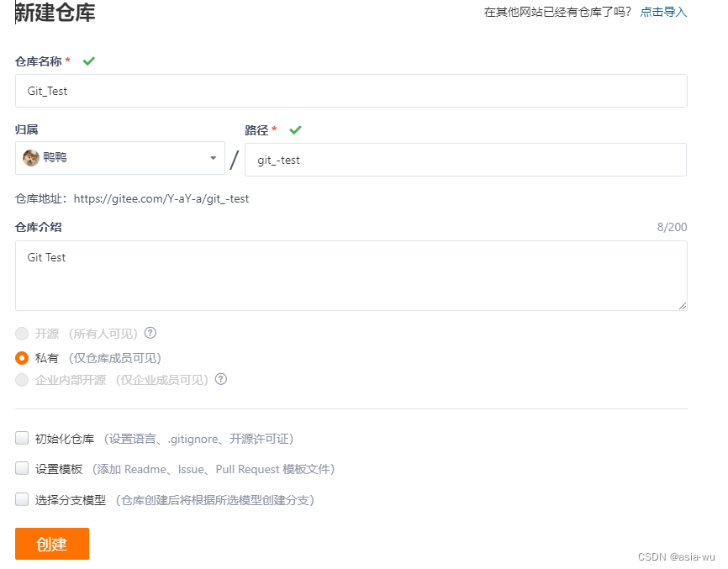Check the 设置模板 option
Image resolution: width=728 pixels, height=569 pixels.
pyautogui.click(x=22, y=468)
